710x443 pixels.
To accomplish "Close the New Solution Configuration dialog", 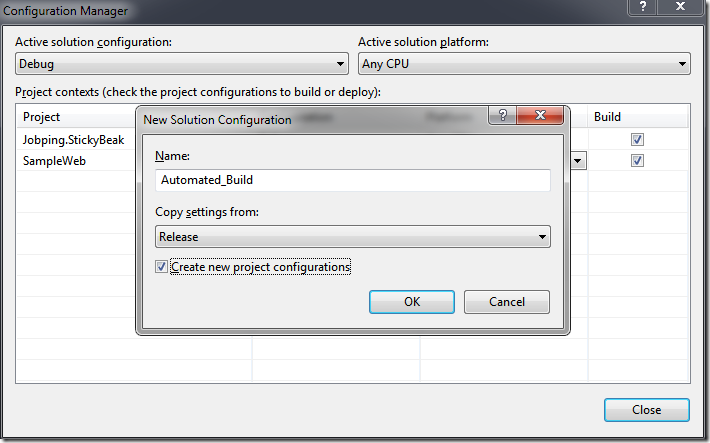I will 541,116.
